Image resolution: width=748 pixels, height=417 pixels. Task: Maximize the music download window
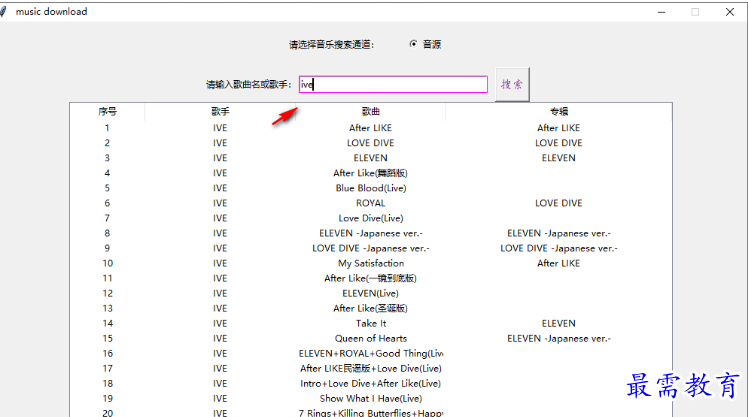[695, 12]
